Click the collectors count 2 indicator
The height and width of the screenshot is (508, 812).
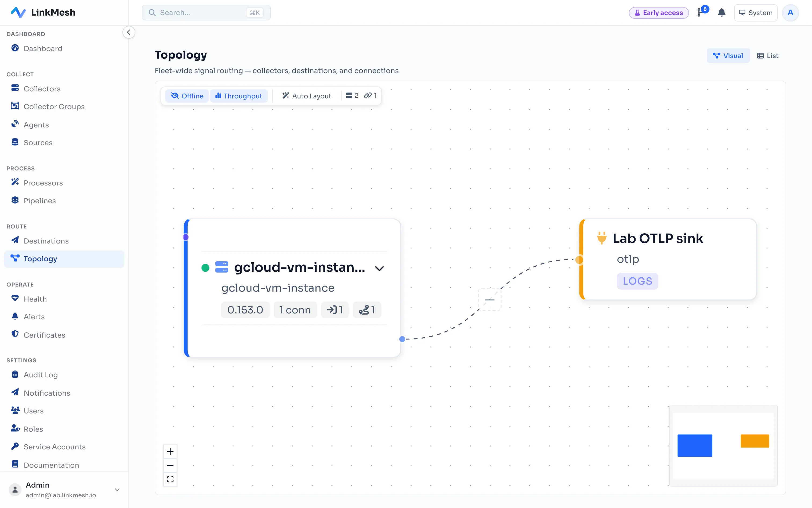352,96
